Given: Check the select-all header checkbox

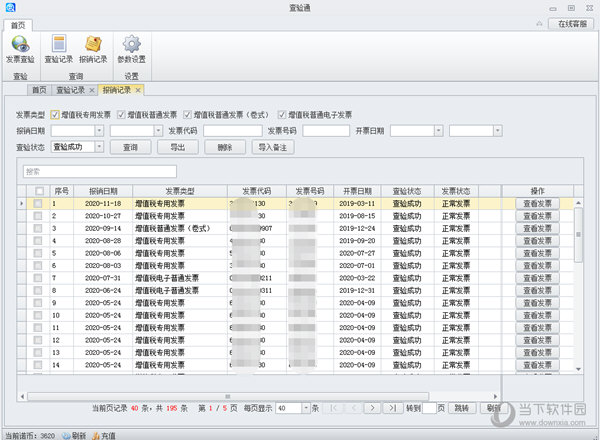Looking at the screenshot, I should pos(39,191).
